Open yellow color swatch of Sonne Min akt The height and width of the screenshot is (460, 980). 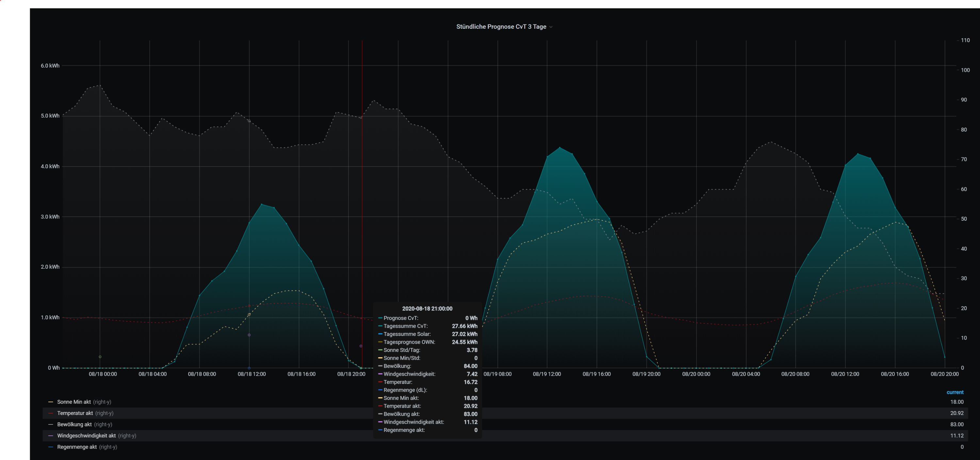click(51, 402)
